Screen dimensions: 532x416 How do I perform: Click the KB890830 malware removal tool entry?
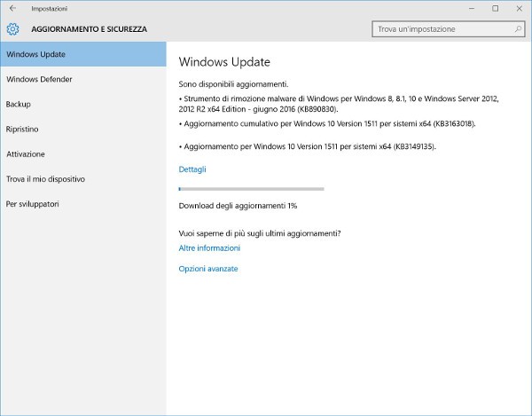coord(339,104)
